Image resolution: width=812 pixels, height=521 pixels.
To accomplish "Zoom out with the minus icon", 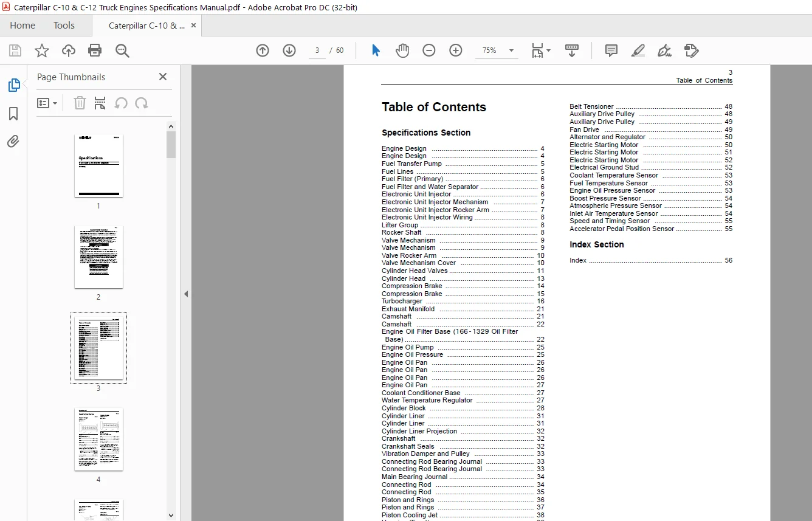I will pos(429,50).
